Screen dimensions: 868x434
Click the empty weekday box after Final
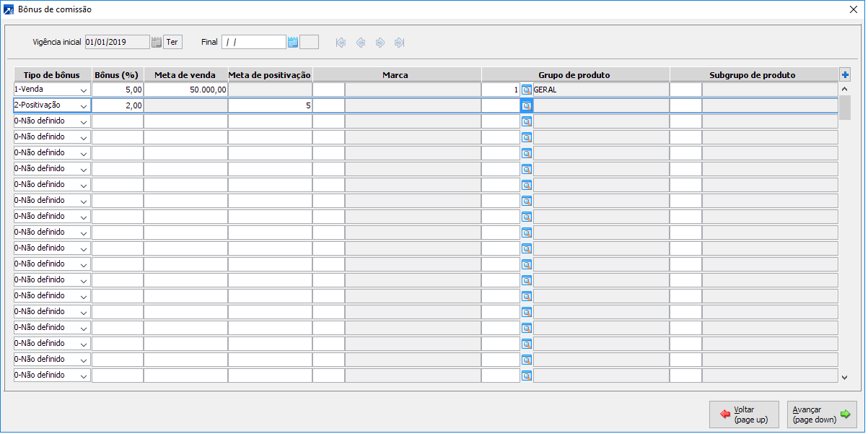(309, 43)
